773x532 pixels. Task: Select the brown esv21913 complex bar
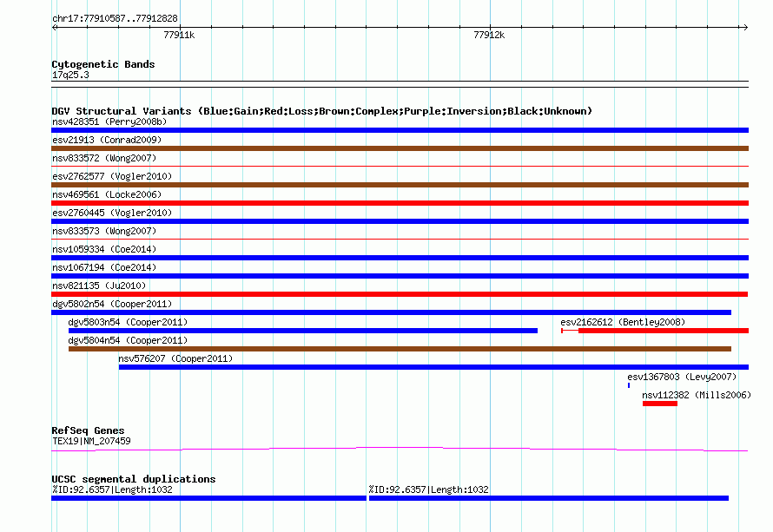coord(400,148)
